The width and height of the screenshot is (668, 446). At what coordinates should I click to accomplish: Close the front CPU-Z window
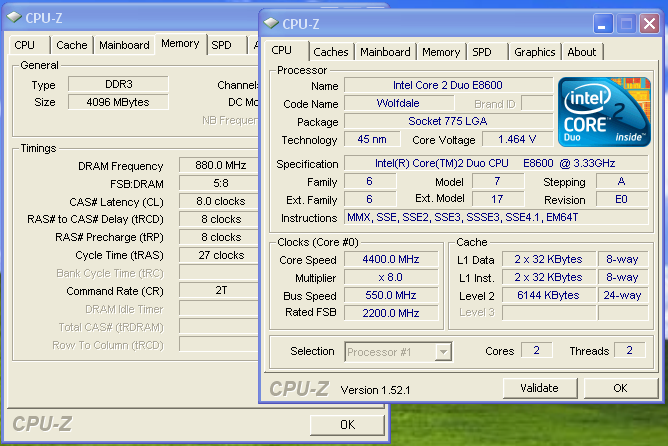[x=649, y=24]
